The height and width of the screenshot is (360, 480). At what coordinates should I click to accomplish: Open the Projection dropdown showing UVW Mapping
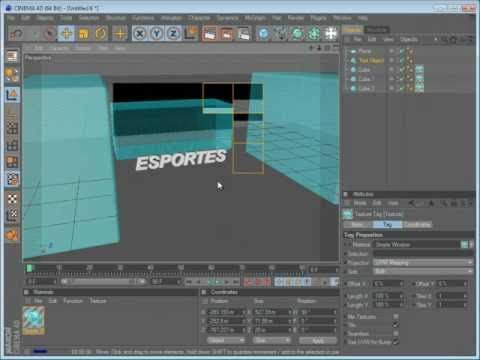423,263
